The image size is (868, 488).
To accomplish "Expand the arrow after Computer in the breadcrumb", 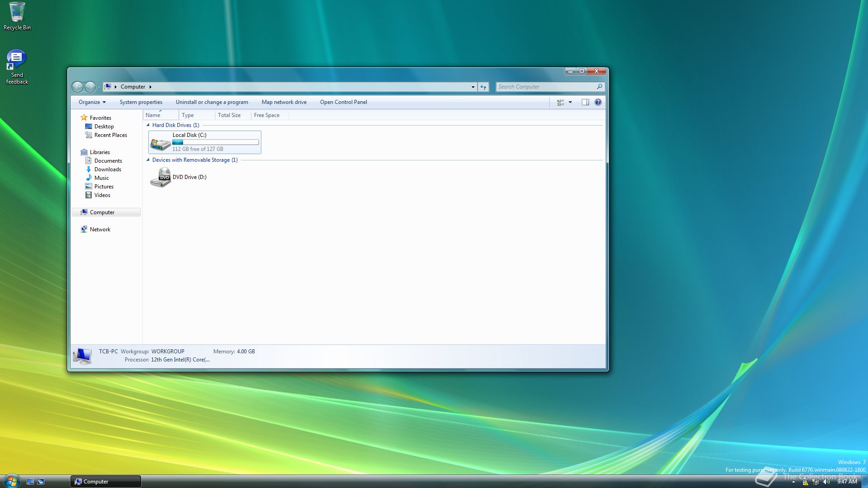I will pyautogui.click(x=151, y=87).
